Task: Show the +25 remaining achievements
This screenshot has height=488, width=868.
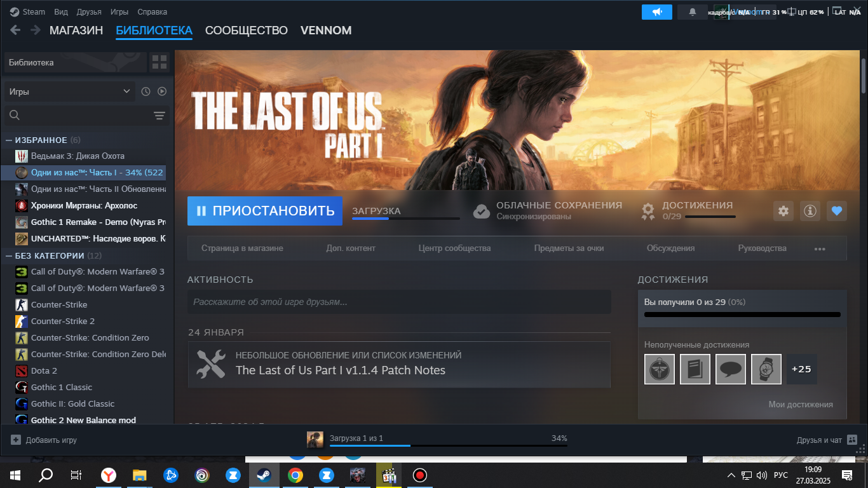Action: (x=802, y=369)
